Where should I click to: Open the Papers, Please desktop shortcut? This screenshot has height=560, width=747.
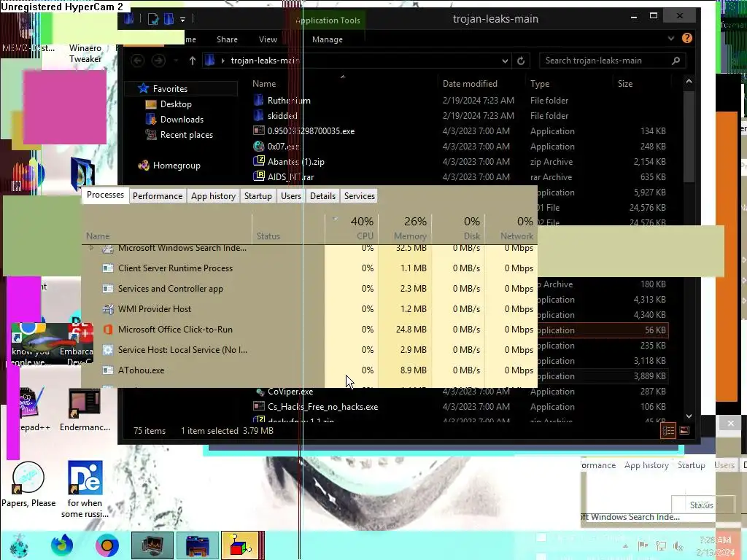coord(28,484)
